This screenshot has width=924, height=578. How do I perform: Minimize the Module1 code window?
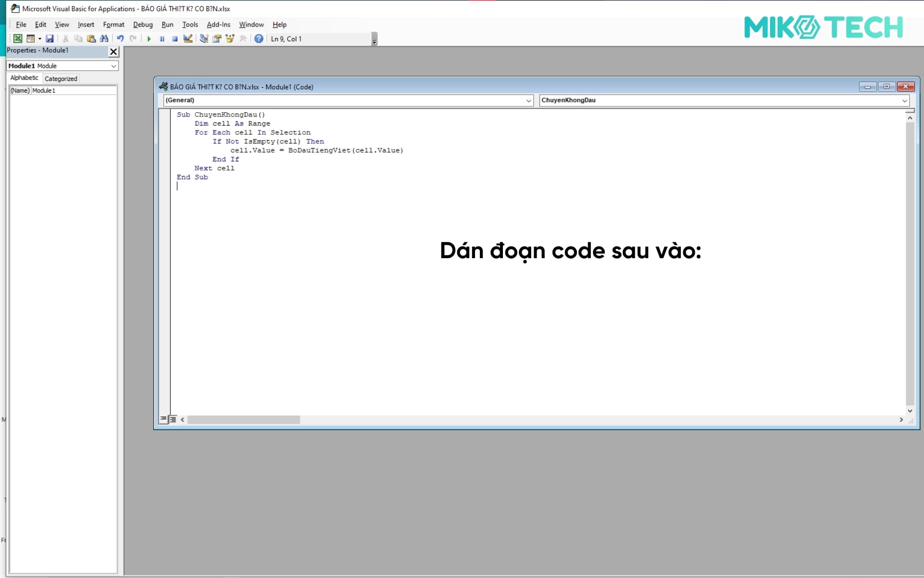click(x=868, y=87)
